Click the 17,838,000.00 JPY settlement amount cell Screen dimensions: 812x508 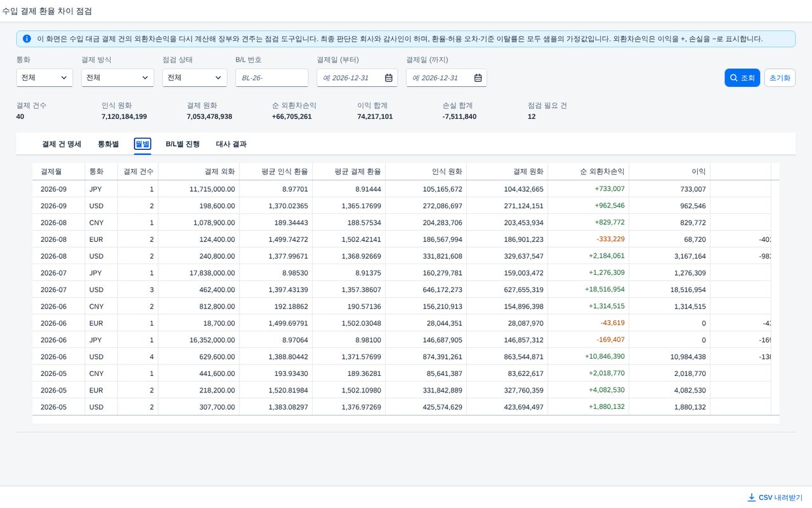(x=199, y=273)
